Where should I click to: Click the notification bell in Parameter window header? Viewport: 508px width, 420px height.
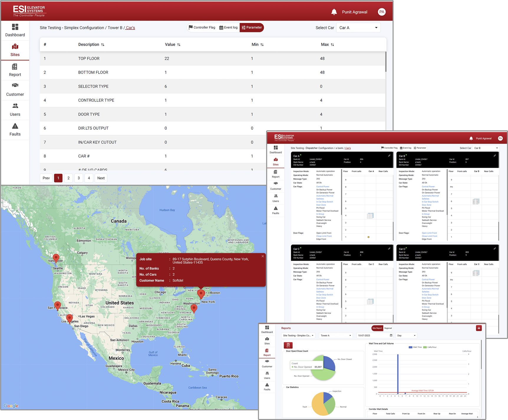(x=334, y=12)
